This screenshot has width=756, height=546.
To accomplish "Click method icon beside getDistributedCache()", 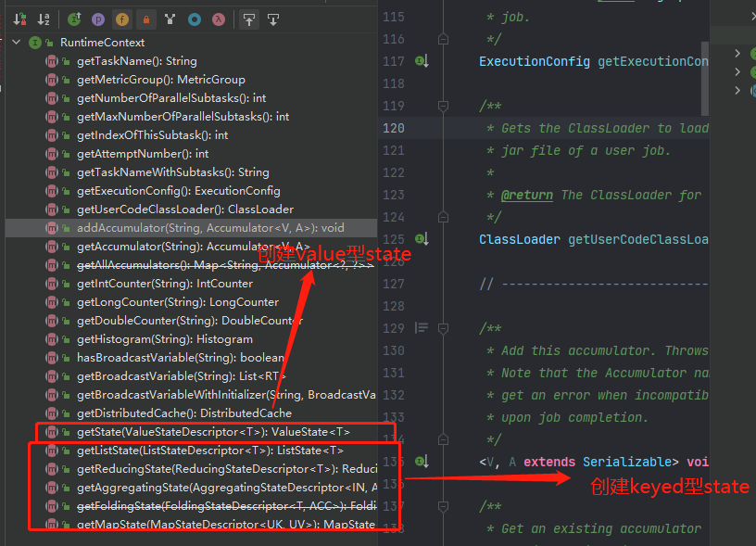I will pos(52,413).
